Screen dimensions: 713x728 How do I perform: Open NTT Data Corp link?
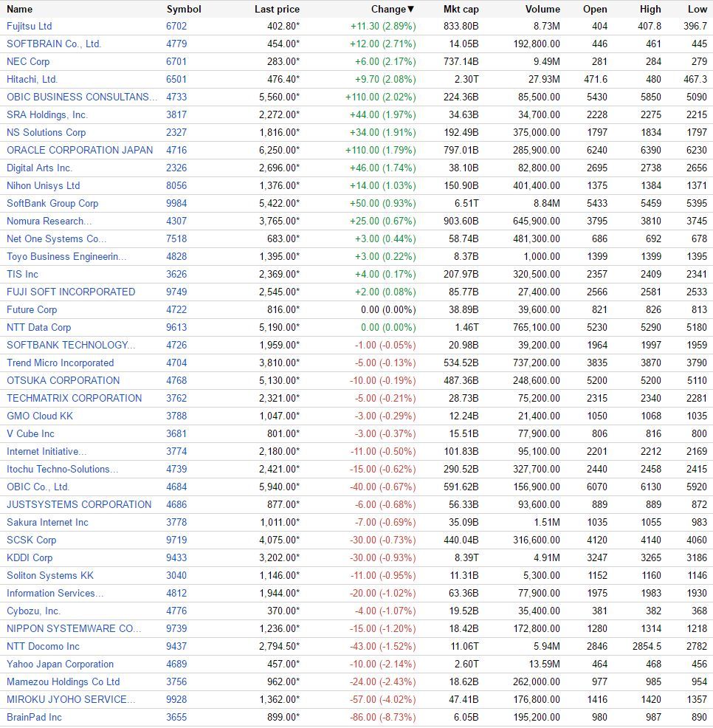click(x=38, y=327)
